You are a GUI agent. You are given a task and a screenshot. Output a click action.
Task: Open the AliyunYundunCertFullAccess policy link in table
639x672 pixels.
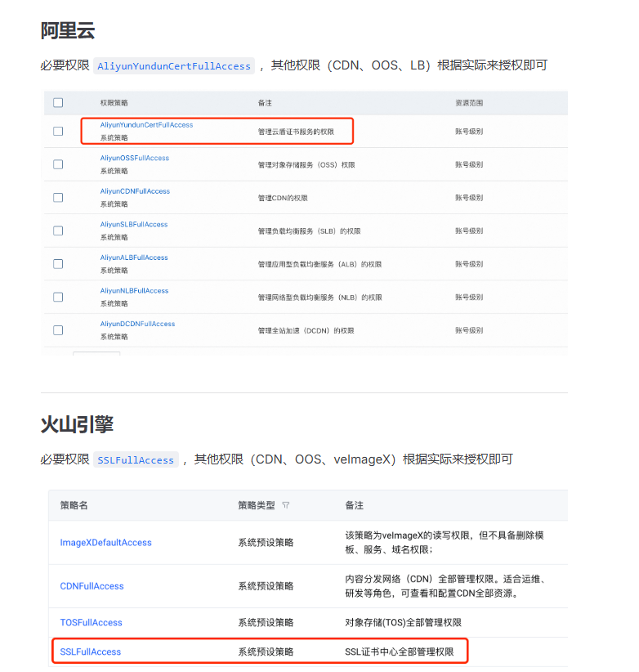pos(146,125)
